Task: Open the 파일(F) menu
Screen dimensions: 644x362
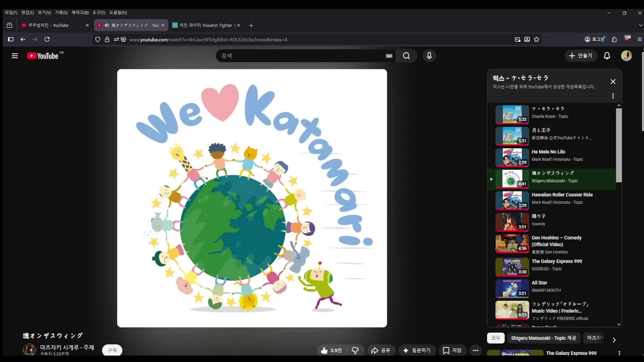Action: pyautogui.click(x=11, y=13)
